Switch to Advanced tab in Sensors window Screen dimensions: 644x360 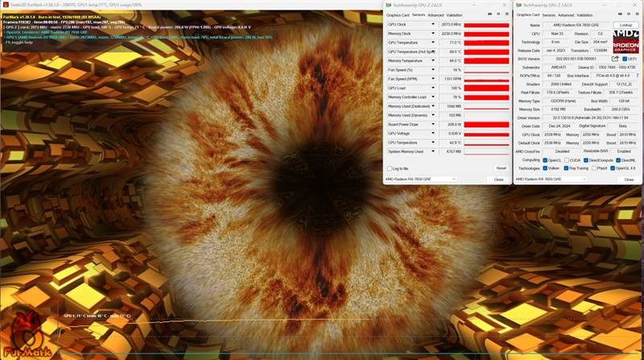(436, 15)
